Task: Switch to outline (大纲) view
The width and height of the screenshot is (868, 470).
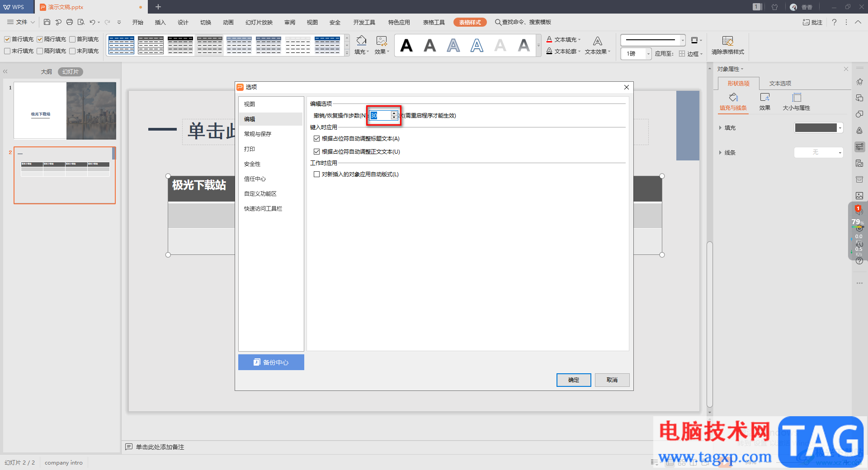Action: [x=46, y=71]
